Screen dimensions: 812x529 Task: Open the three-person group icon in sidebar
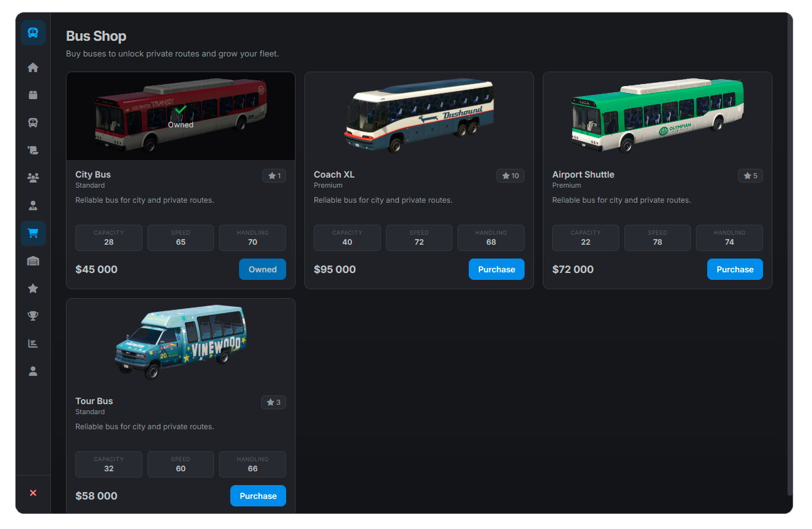[33, 178]
